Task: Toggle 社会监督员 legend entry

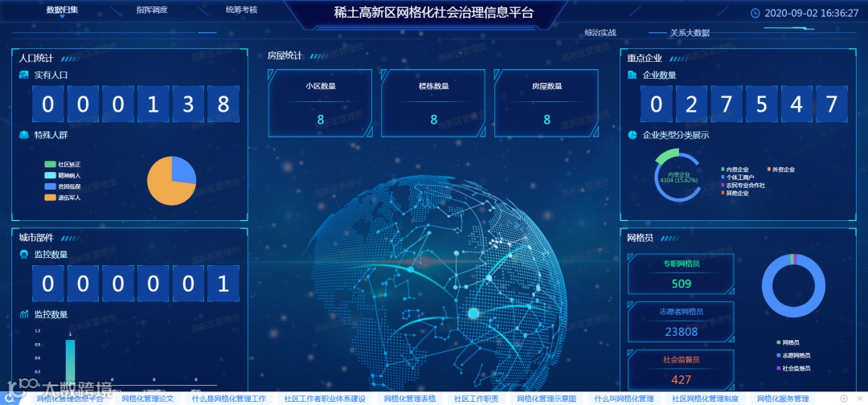Action: [793, 369]
